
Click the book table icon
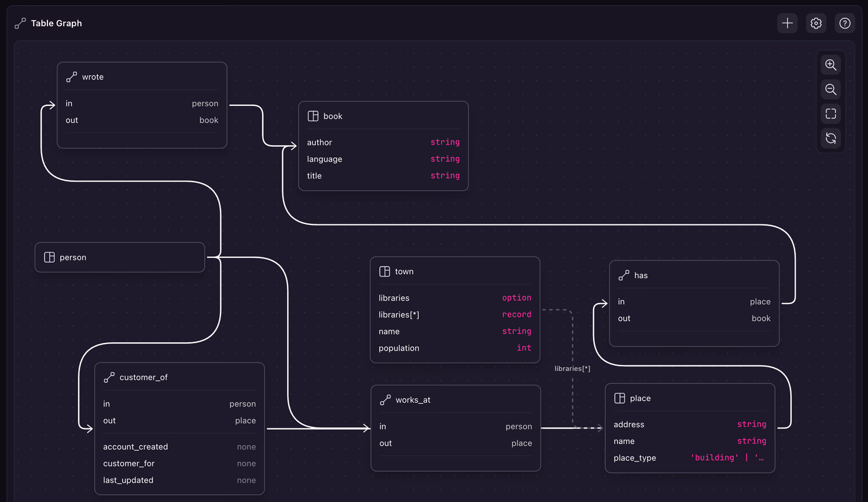tap(313, 116)
